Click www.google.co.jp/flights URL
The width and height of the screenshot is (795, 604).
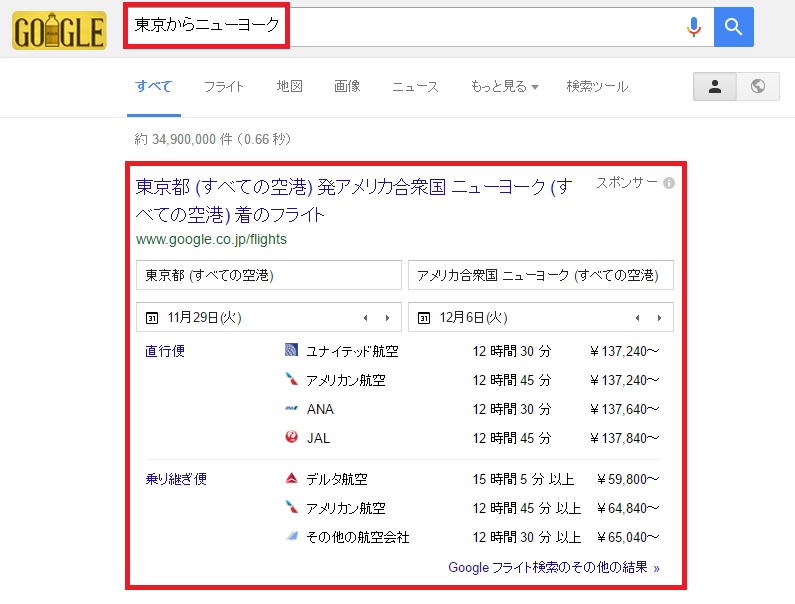pos(211,239)
